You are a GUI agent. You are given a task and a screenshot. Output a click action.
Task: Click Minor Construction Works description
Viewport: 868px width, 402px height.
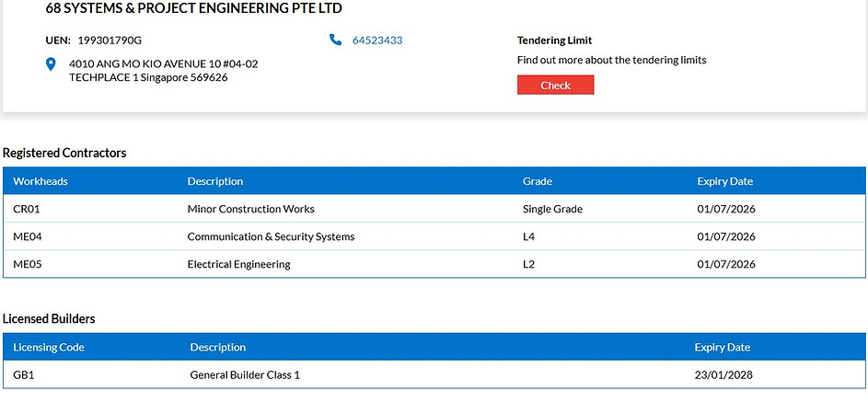click(250, 209)
